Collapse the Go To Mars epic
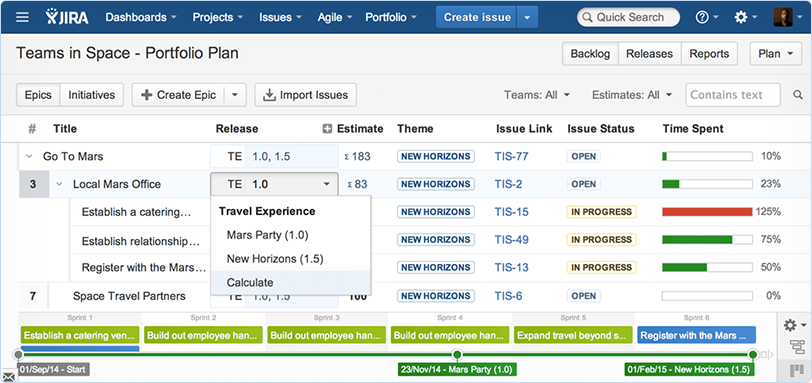Viewport: 812px width, 383px height. pyautogui.click(x=29, y=156)
